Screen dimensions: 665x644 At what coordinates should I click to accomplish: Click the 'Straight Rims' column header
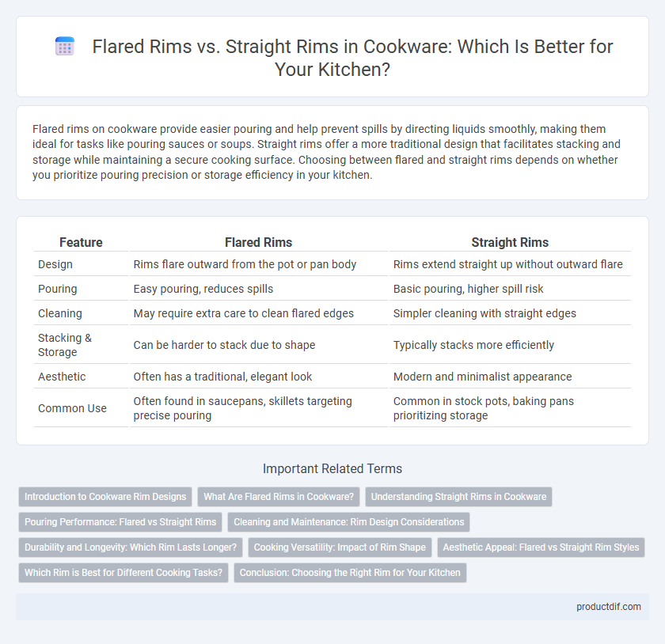pyautogui.click(x=510, y=242)
